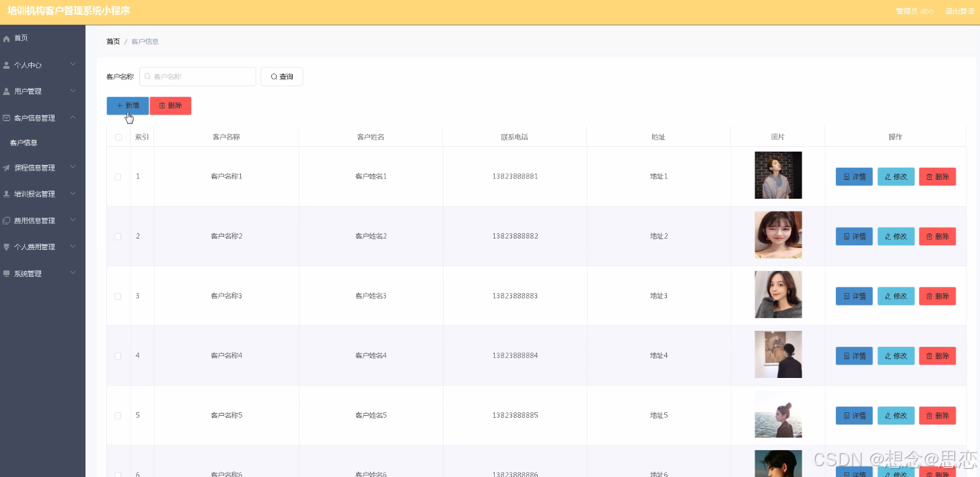
Task: Check the checkbox for row 客户名称3
Action: click(118, 296)
